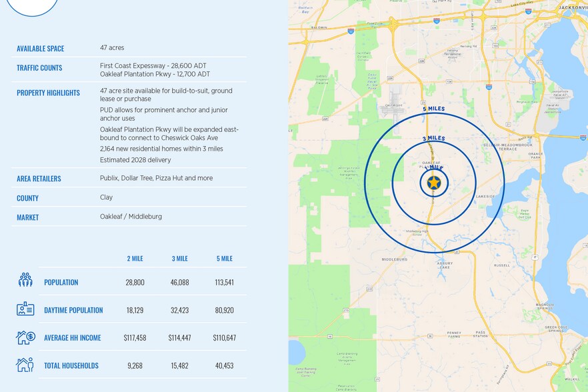Select 'Estimated 2028 delivery' text
The height and width of the screenshot is (392, 588).
(x=135, y=160)
